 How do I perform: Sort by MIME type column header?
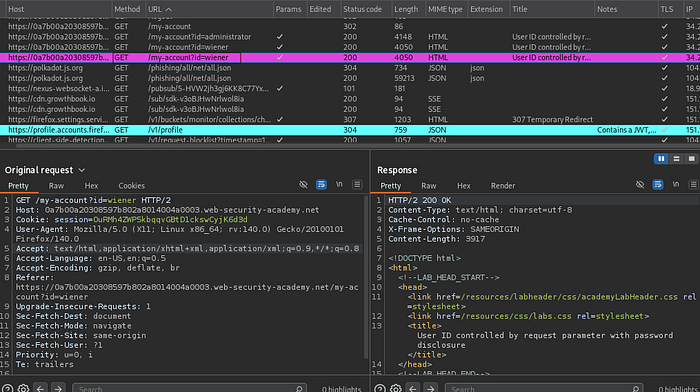(445, 9)
